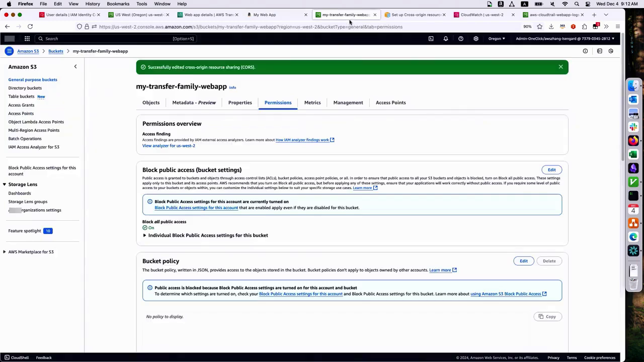
Task: Open CloudShell from the top navigation icon
Action: (431, 39)
